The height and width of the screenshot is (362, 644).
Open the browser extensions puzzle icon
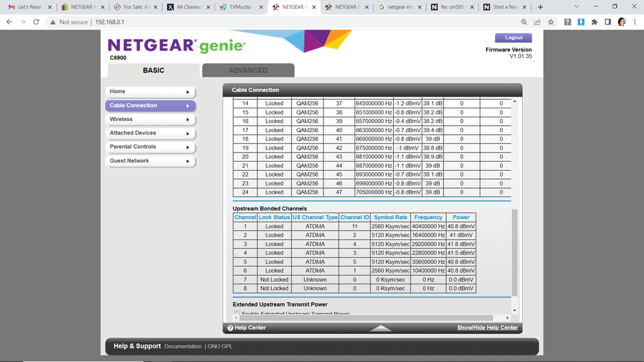[594, 22]
